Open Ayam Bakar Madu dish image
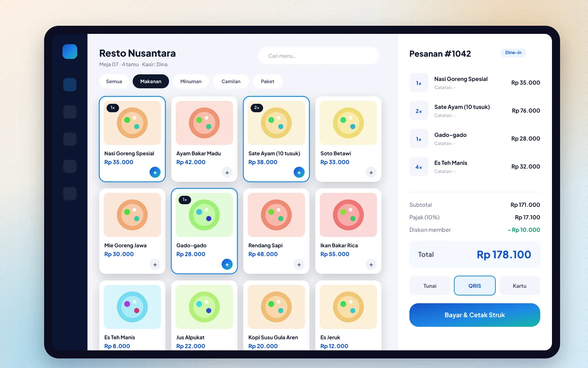This screenshot has width=588, height=368. click(204, 123)
